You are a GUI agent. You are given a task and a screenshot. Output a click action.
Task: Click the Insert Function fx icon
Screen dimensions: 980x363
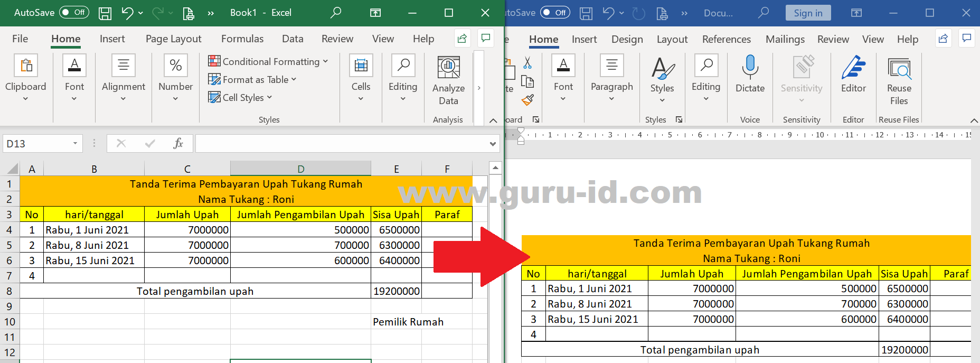pos(178,143)
